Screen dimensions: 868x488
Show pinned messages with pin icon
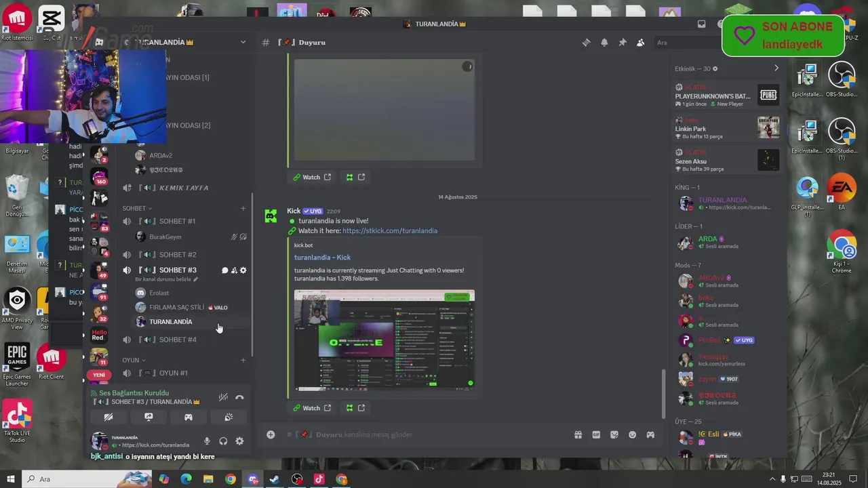pos(623,42)
